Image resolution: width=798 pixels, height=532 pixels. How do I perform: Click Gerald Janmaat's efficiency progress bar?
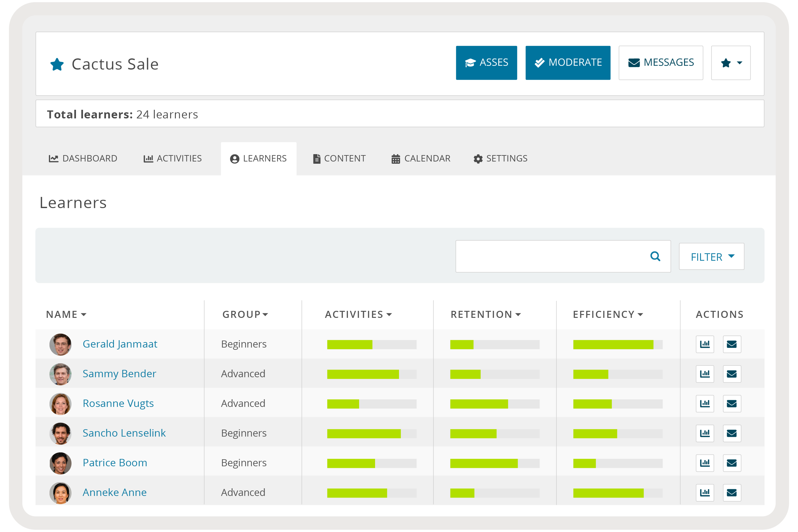click(618, 345)
